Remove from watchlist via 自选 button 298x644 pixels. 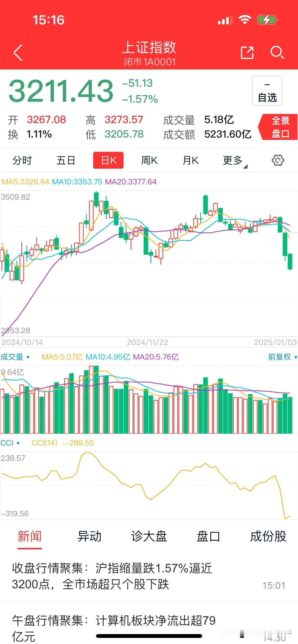267,91
